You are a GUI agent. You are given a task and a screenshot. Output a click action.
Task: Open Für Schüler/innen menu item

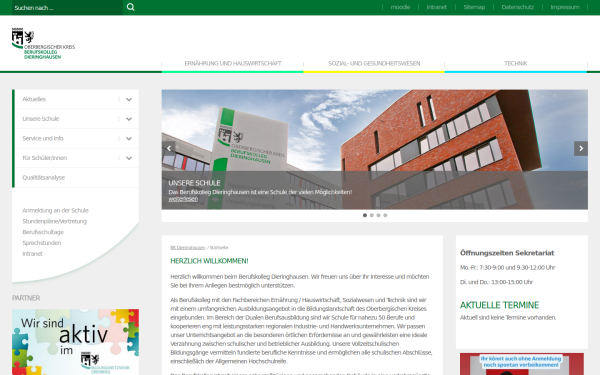point(44,158)
